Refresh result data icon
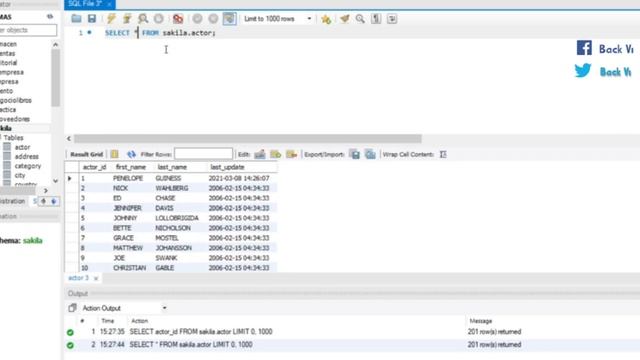 point(131,154)
